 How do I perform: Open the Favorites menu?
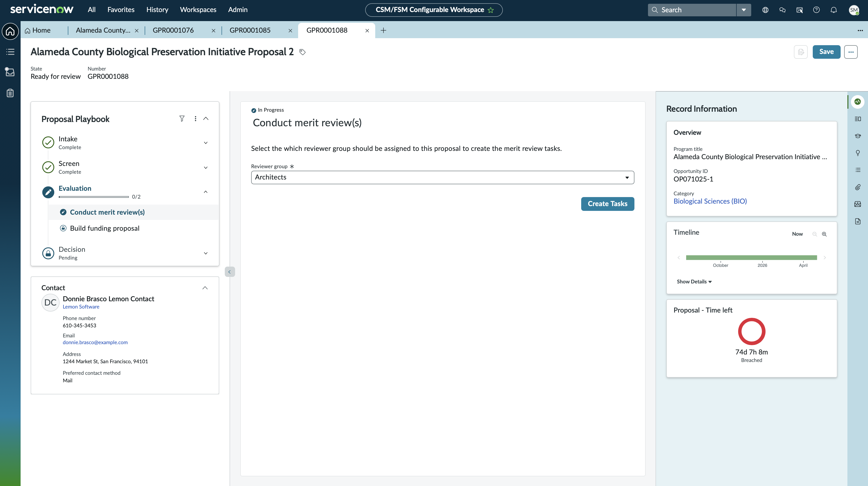(x=121, y=10)
